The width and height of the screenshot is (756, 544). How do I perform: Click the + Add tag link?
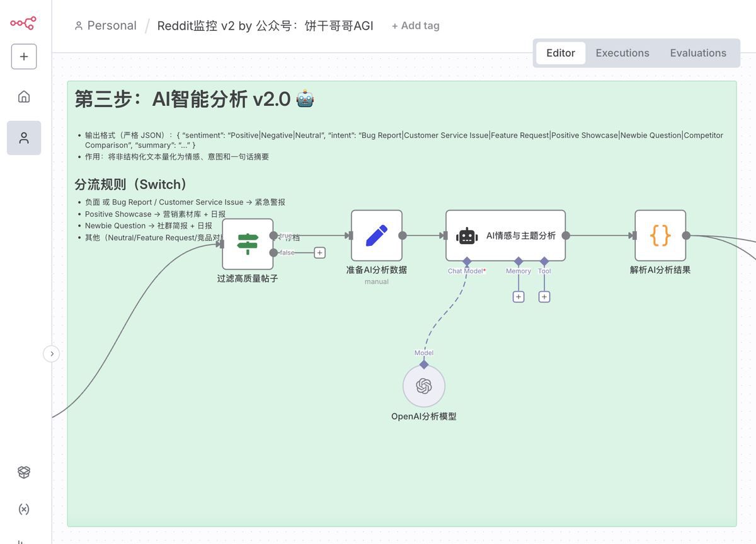[415, 25]
